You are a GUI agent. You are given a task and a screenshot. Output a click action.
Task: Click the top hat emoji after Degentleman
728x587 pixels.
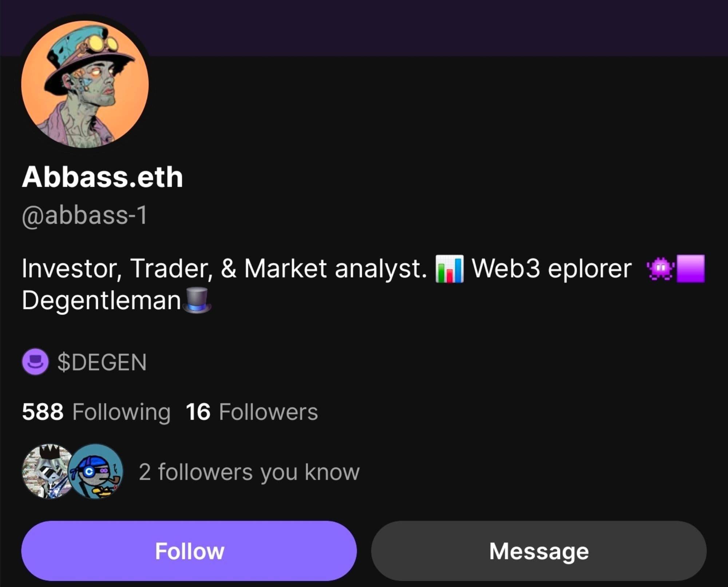[197, 300]
